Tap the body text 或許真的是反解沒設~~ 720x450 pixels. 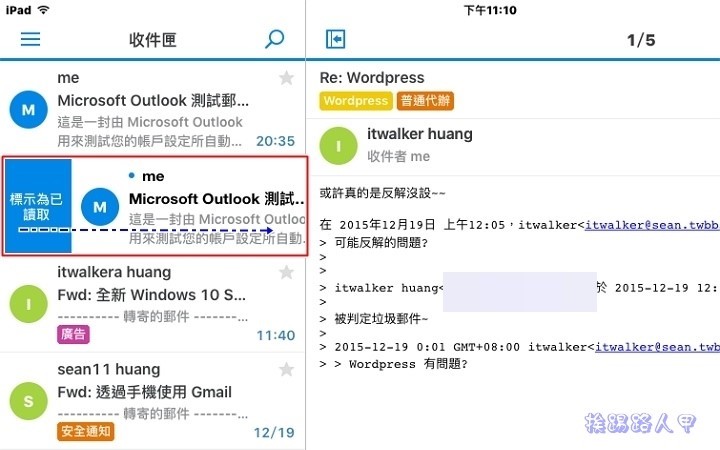(382, 193)
